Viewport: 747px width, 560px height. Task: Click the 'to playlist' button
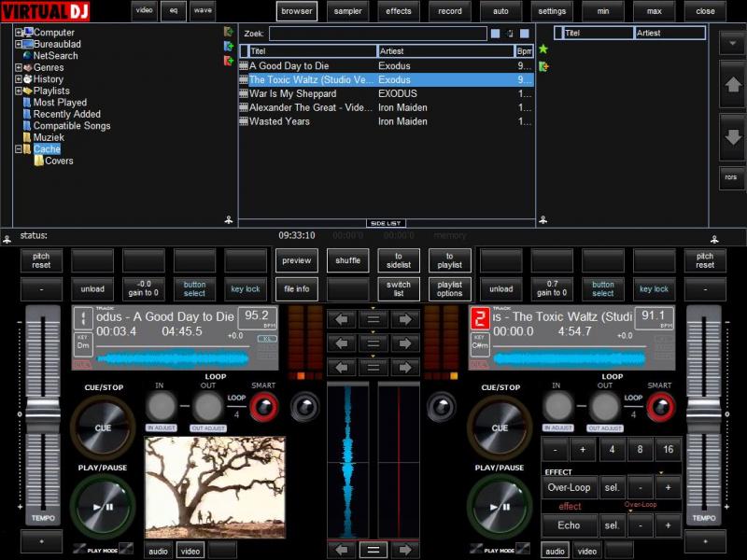coord(450,260)
